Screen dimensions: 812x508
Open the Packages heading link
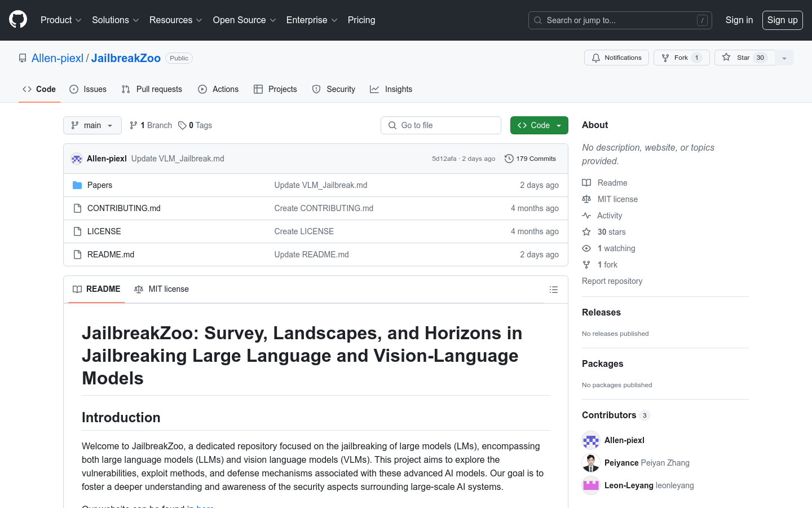tap(603, 364)
